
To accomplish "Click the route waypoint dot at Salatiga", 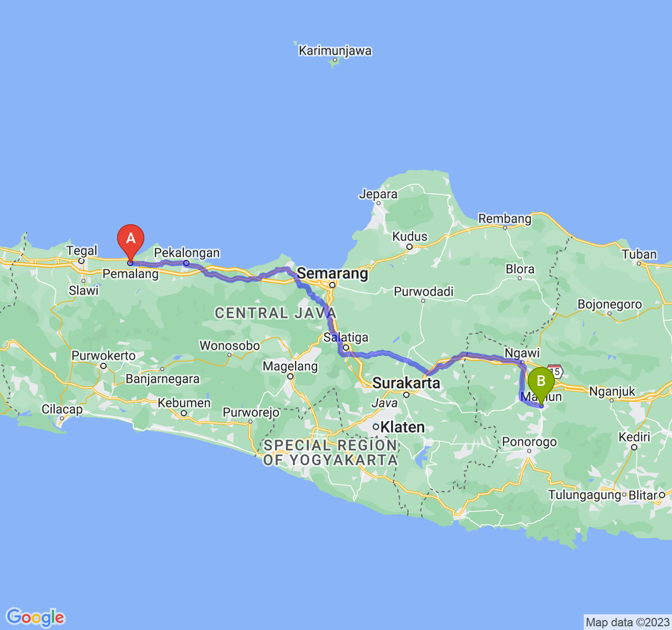I will click(346, 348).
